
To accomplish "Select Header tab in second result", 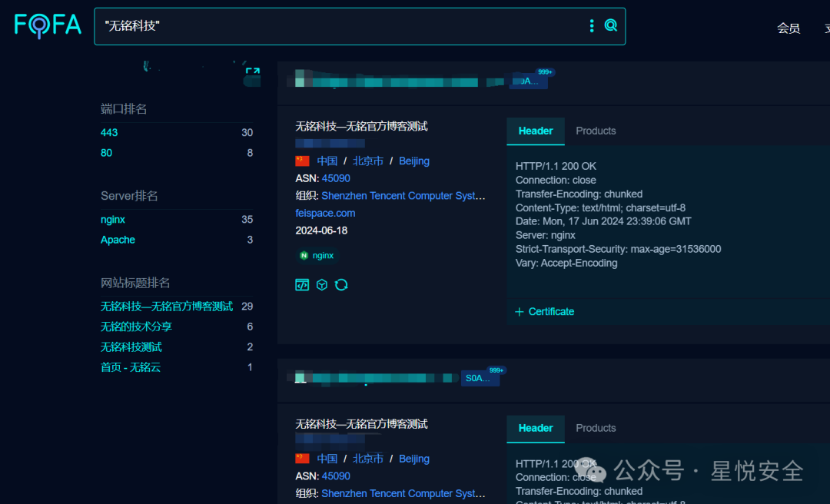I will (x=535, y=428).
